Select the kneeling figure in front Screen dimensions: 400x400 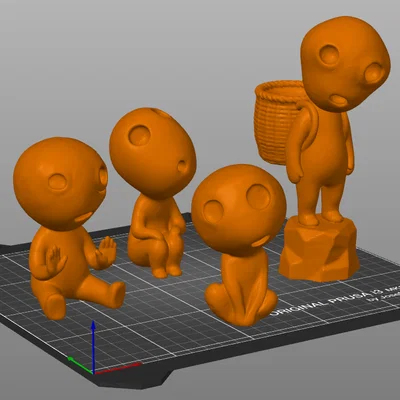tap(239, 245)
